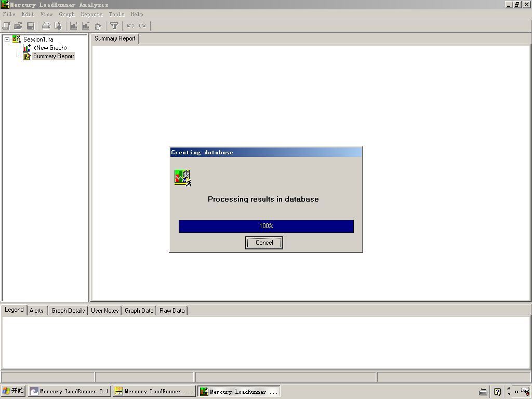The image size is (532, 399).
Task: Click the Print preview toolbar icon
Action: [x=58, y=26]
